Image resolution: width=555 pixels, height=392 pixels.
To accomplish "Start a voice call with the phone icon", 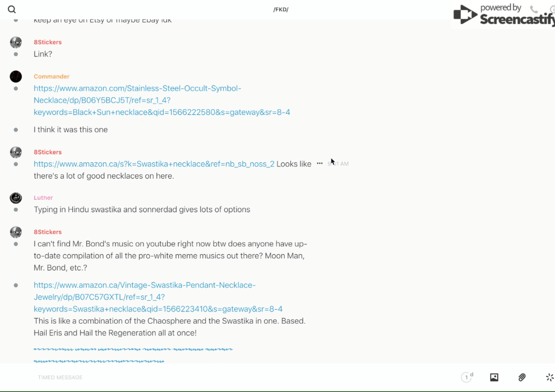I will [x=534, y=10].
